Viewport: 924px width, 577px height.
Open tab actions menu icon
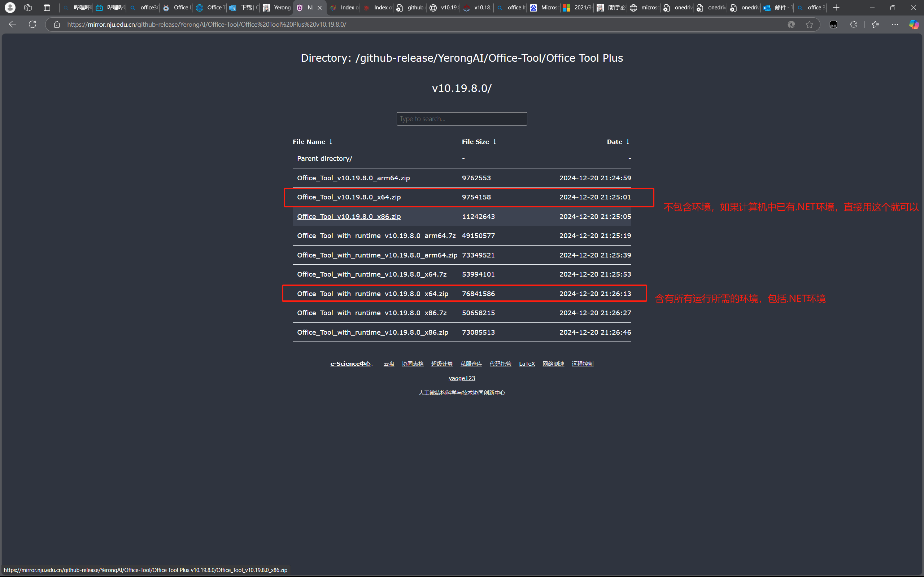point(47,8)
